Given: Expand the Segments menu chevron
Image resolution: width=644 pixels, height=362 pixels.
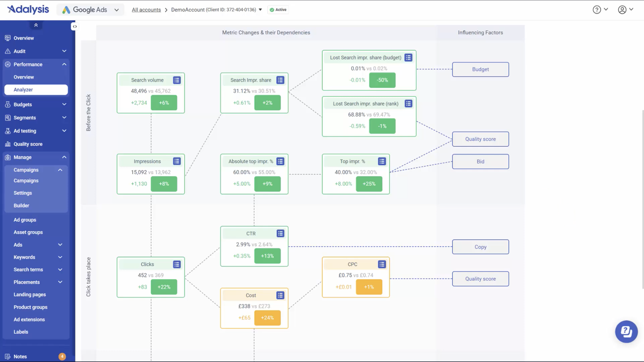Looking at the screenshot, I should click(x=64, y=117).
